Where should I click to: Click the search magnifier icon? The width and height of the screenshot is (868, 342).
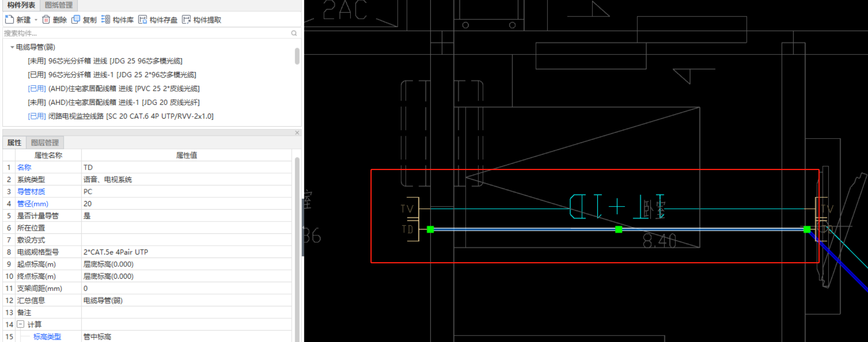pyautogui.click(x=294, y=33)
